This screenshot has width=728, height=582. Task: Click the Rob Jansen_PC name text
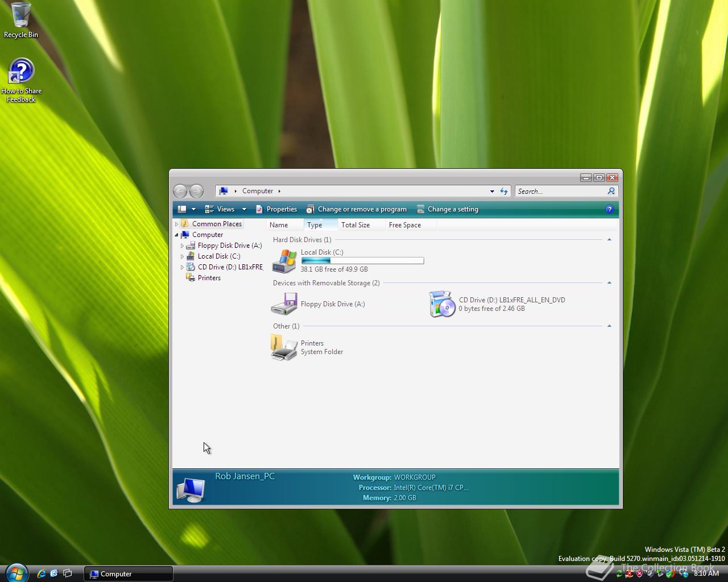[x=245, y=476]
